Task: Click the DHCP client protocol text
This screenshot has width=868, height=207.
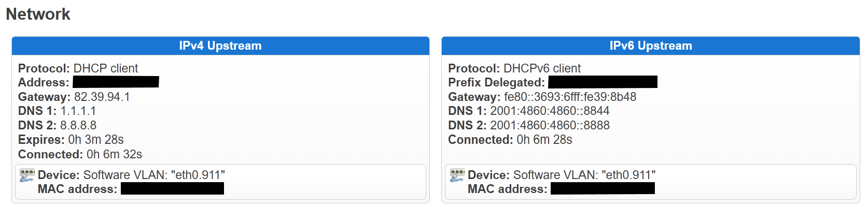Action: tap(106, 68)
